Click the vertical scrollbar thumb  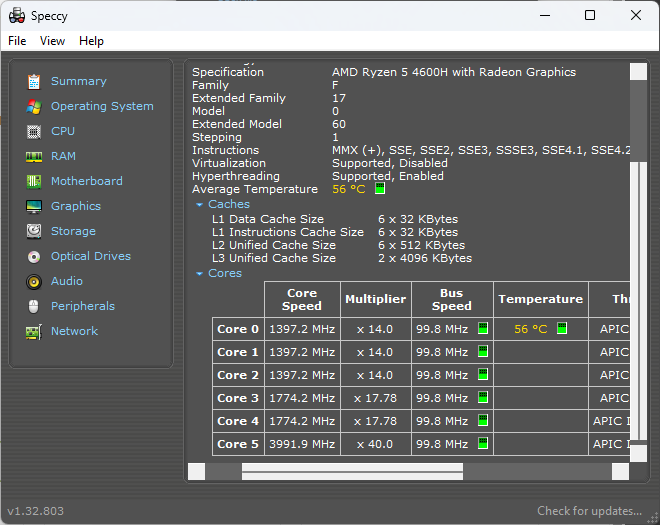(x=639, y=301)
